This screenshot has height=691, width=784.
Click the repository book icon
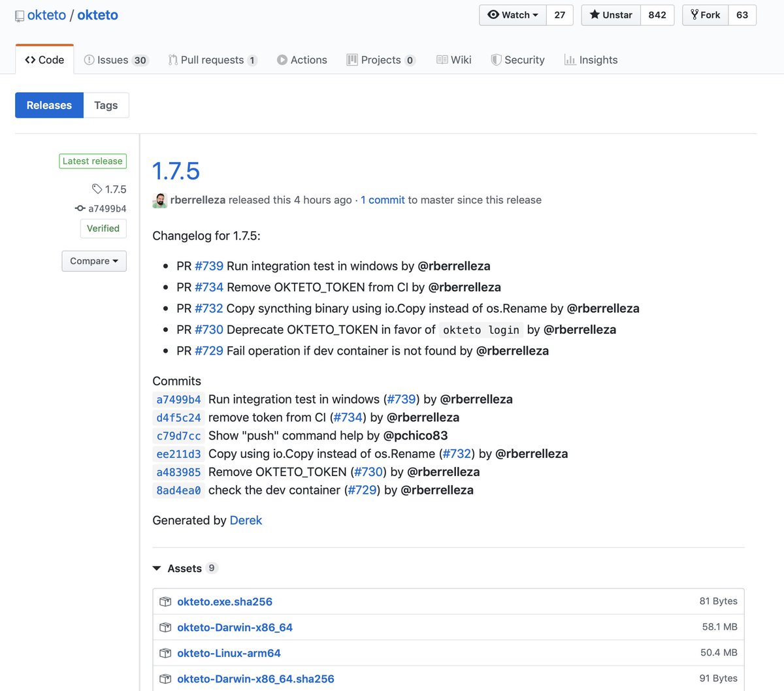(x=20, y=16)
